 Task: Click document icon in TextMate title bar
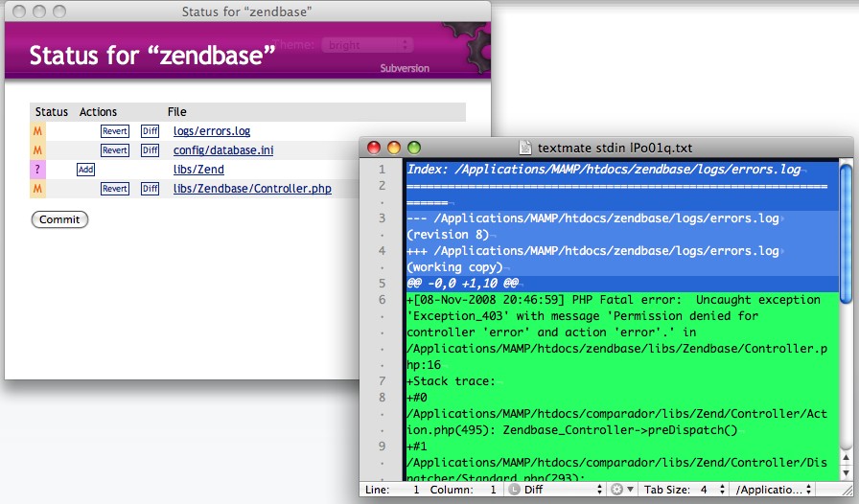pyautogui.click(x=524, y=148)
